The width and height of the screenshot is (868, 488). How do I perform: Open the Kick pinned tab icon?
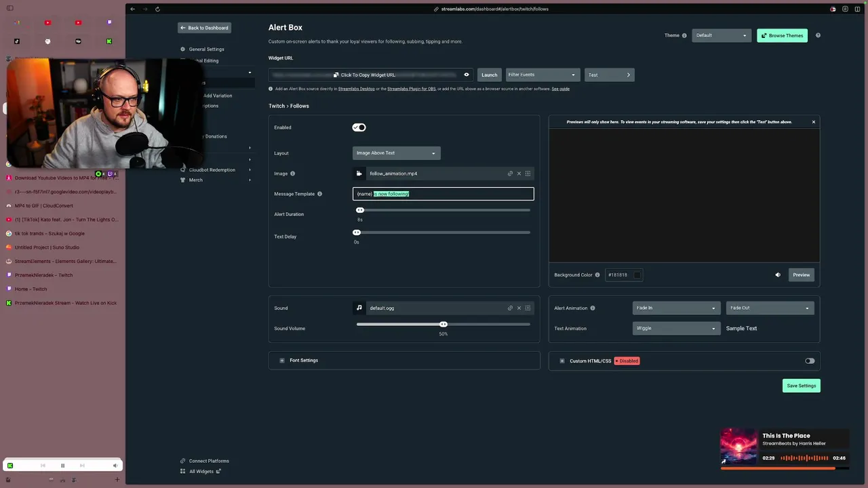pos(109,41)
